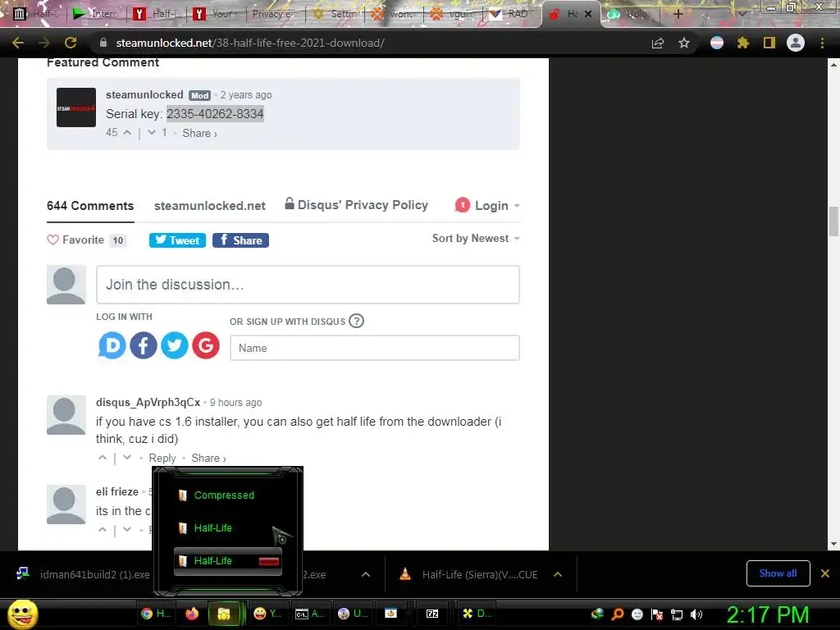Screen dimensions: 840x630
Task: Close the downloads bar
Action: (x=825, y=573)
